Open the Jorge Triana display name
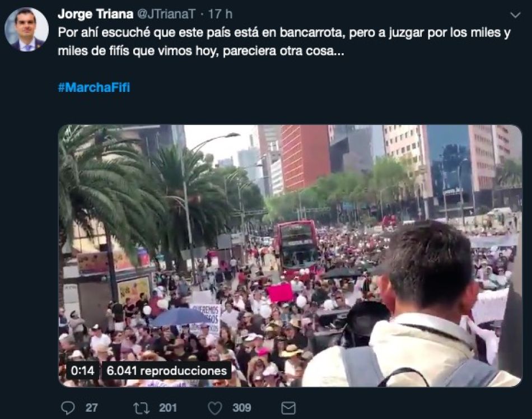Image resolution: width=532 pixels, height=419 pixels. point(95,14)
